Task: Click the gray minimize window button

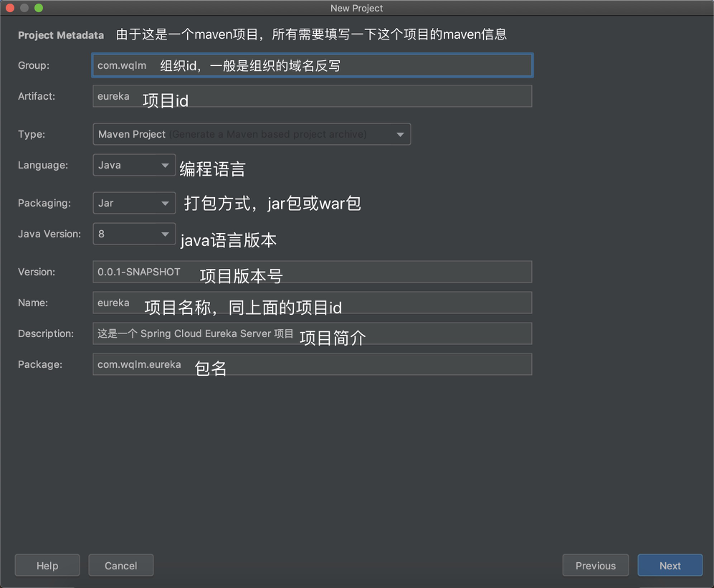Action: (24, 8)
